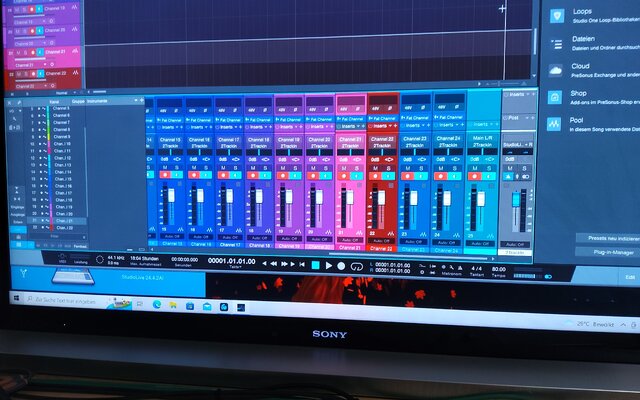Image resolution: width=640 pixels, height=400 pixels.
Task: Click the Record button in transport
Action: click(x=341, y=266)
